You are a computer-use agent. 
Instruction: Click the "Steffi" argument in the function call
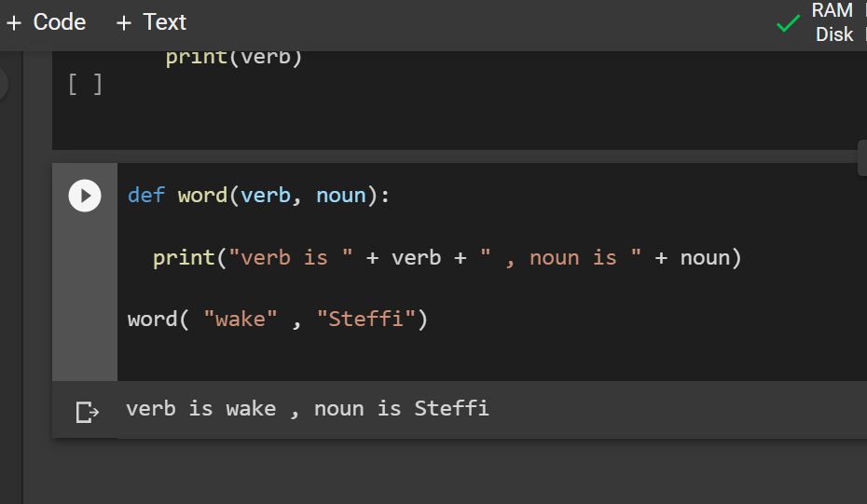366,319
